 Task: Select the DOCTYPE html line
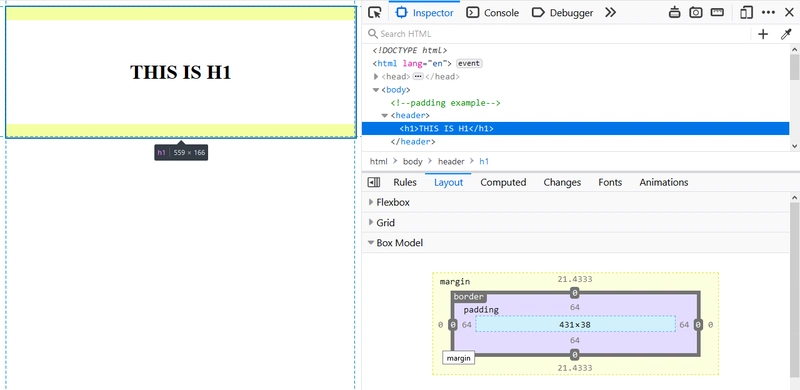coord(410,51)
